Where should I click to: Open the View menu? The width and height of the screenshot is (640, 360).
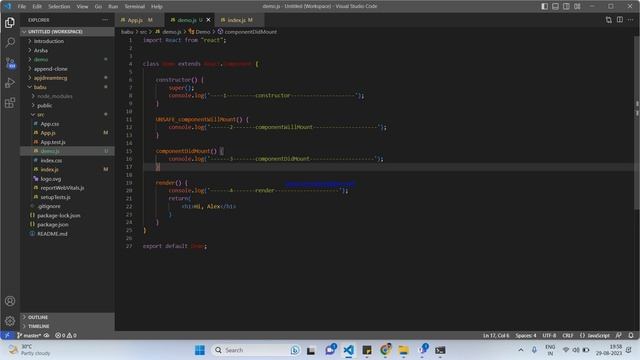82,7
